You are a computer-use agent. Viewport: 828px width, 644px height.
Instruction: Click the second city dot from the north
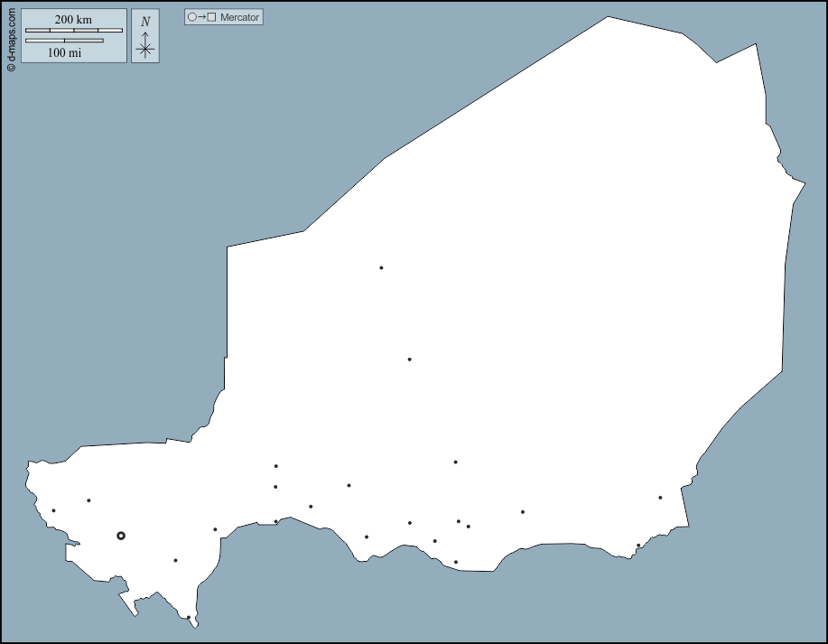[409, 359]
